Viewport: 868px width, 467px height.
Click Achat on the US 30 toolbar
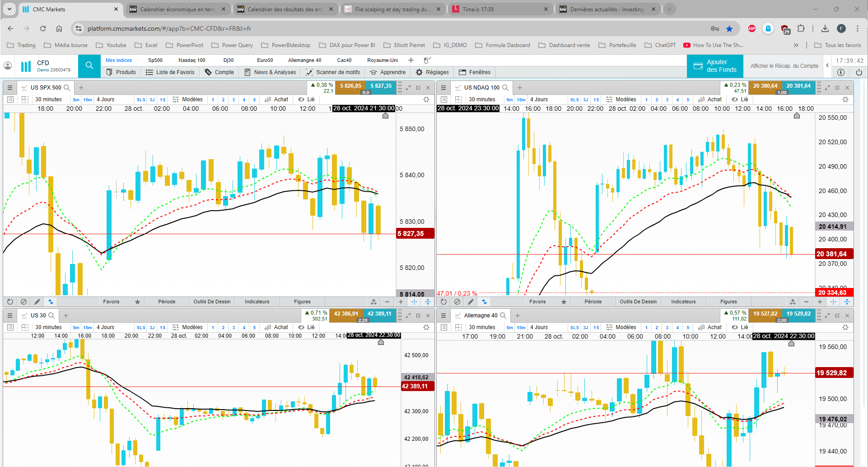(x=276, y=327)
